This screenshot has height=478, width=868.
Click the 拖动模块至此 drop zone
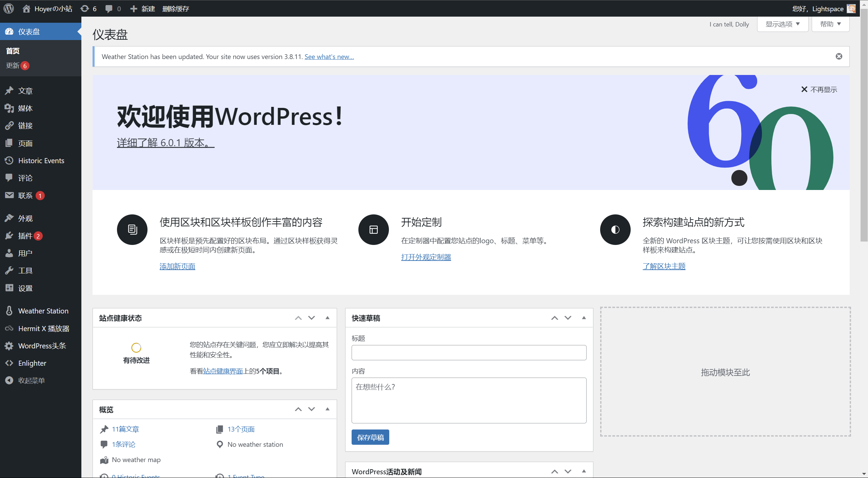725,372
